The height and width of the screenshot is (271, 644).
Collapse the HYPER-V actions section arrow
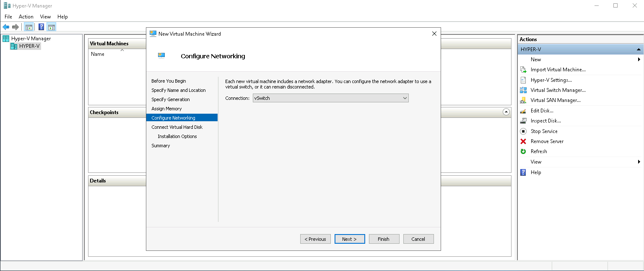coord(639,50)
